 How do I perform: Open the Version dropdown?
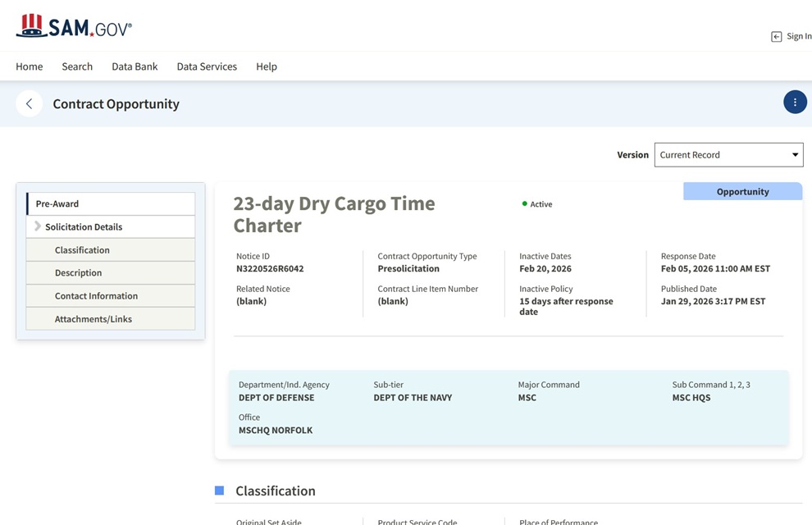coord(728,155)
